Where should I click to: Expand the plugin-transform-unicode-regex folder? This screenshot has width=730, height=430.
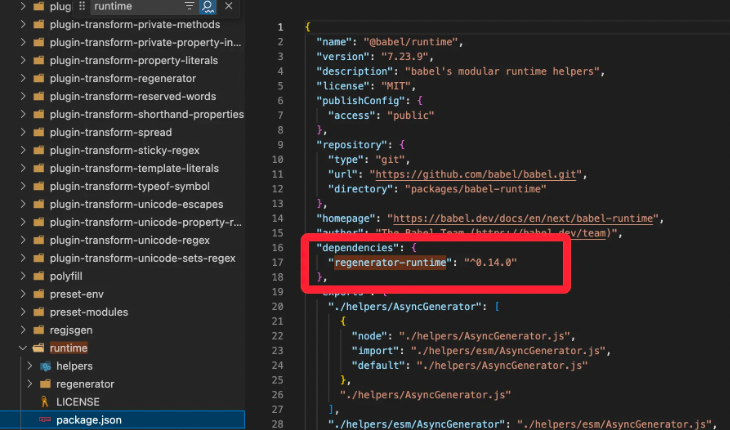(23, 240)
